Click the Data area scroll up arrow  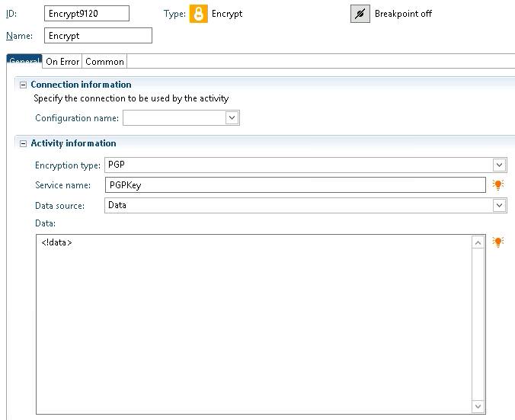click(478, 242)
